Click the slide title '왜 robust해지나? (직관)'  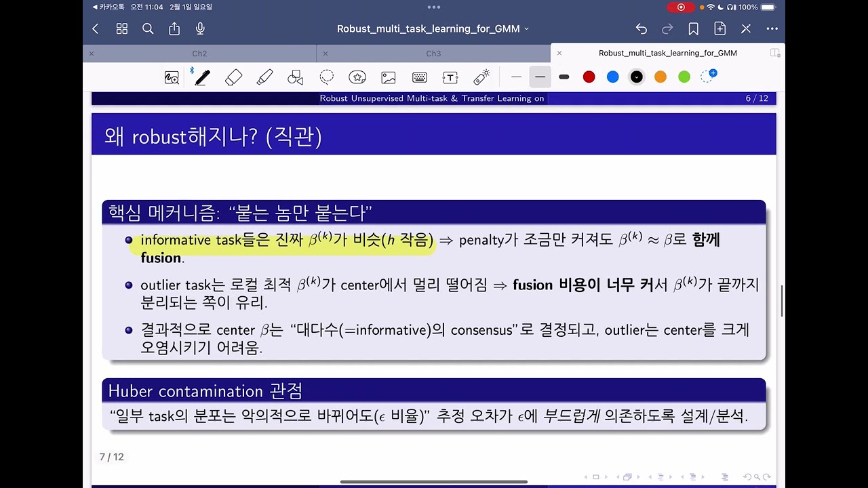(213, 137)
